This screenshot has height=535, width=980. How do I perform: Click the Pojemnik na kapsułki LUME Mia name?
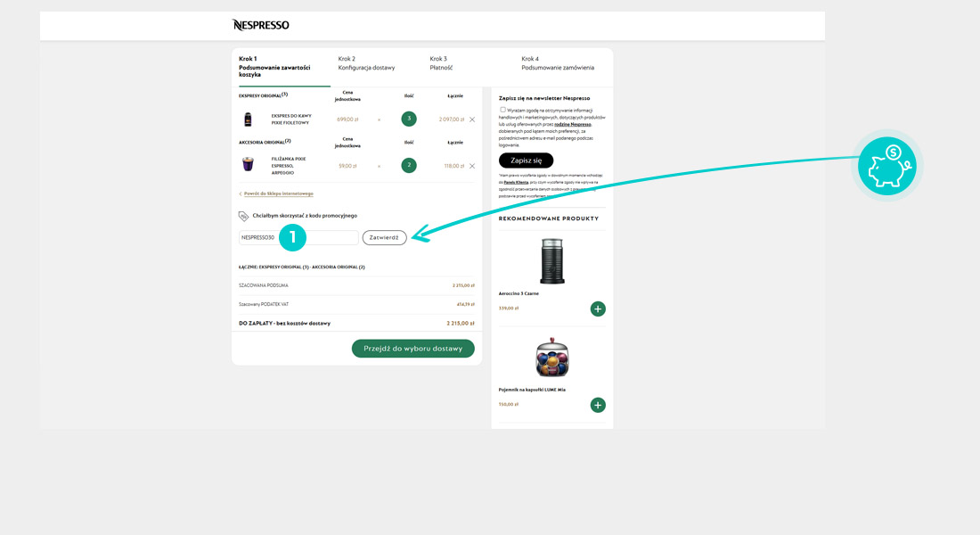pyautogui.click(x=532, y=390)
